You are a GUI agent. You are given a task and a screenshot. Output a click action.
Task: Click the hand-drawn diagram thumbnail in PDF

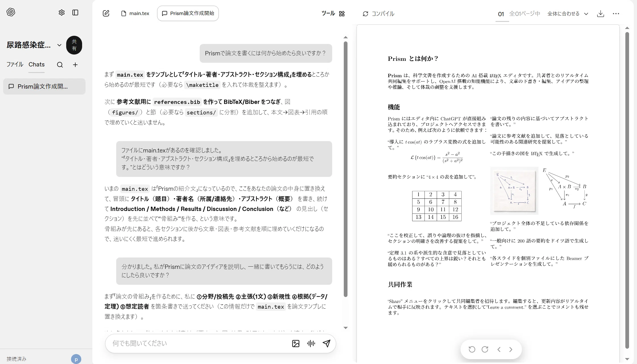[514, 191]
